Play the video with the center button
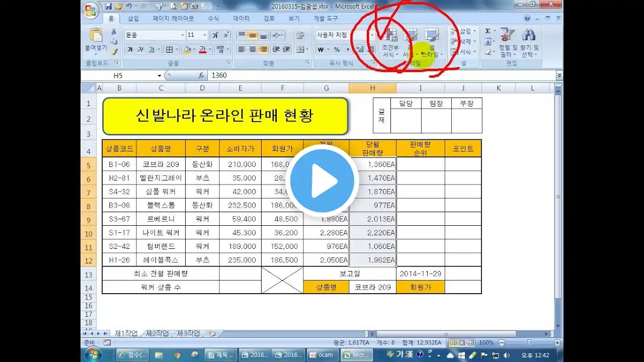Screen dimensions: 644x362 (322, 180)
